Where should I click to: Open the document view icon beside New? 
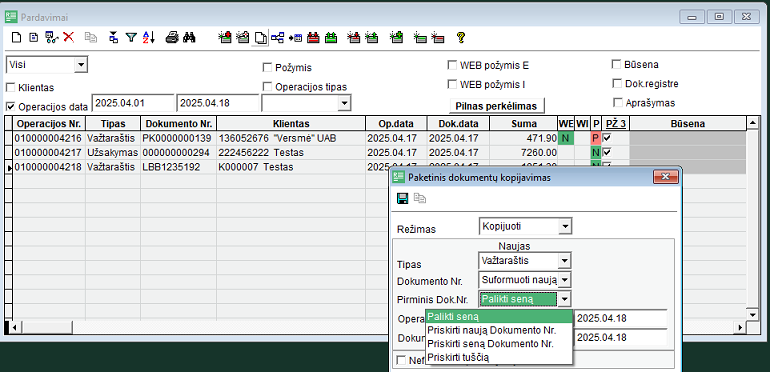pyautogui.click(x=33, y=37)
